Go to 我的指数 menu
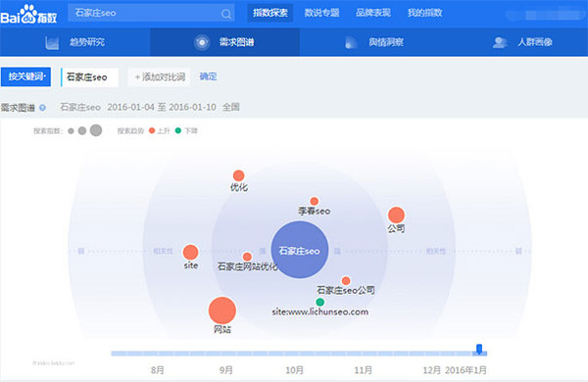 coord(424,13)
